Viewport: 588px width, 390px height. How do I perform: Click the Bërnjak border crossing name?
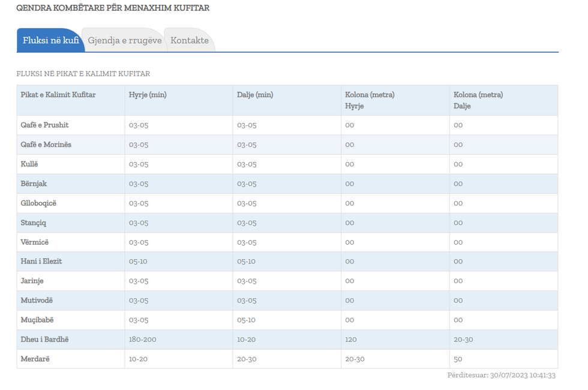point(34,184)
